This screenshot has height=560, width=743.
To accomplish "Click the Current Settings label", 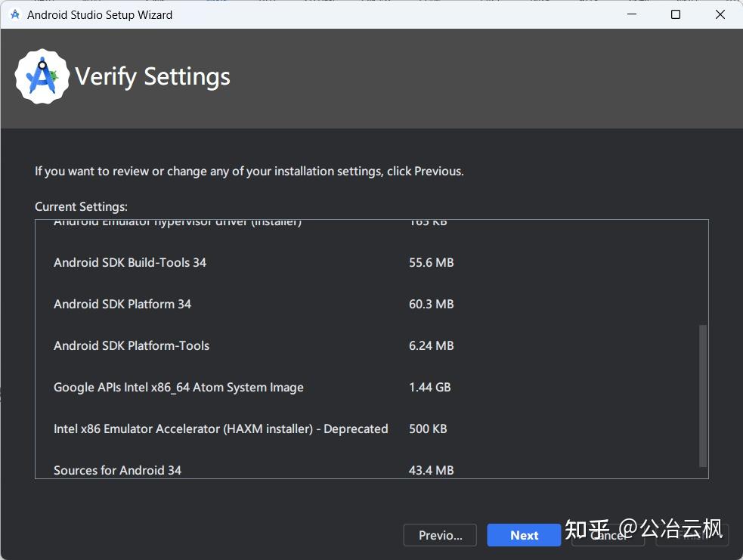I will [81, 206].
